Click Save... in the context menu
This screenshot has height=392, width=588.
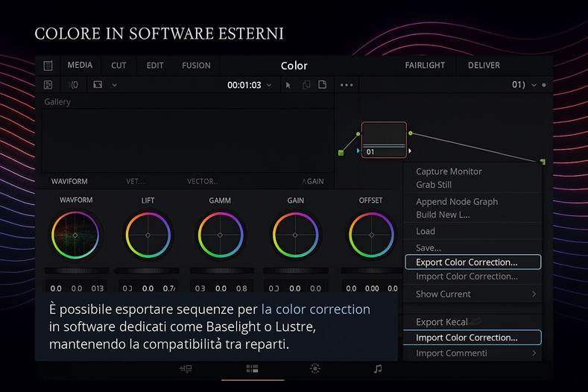pos(429,247)
